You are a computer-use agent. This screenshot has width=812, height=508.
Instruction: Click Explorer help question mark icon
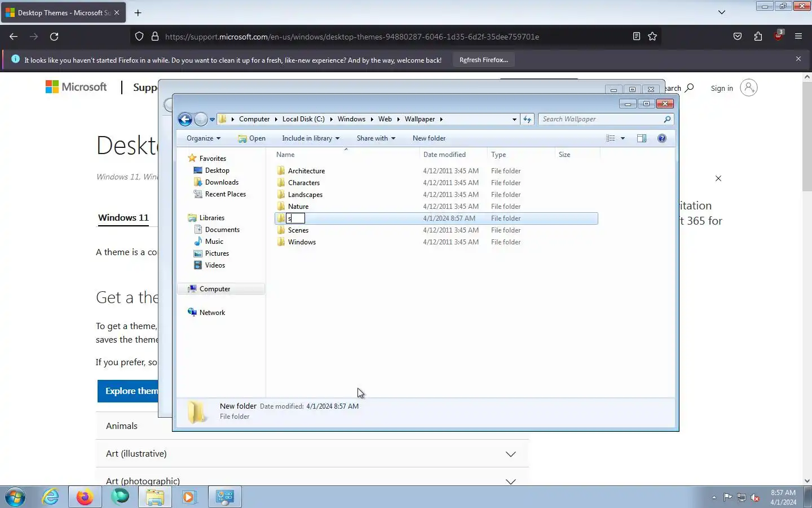click(x=662, y=138)
